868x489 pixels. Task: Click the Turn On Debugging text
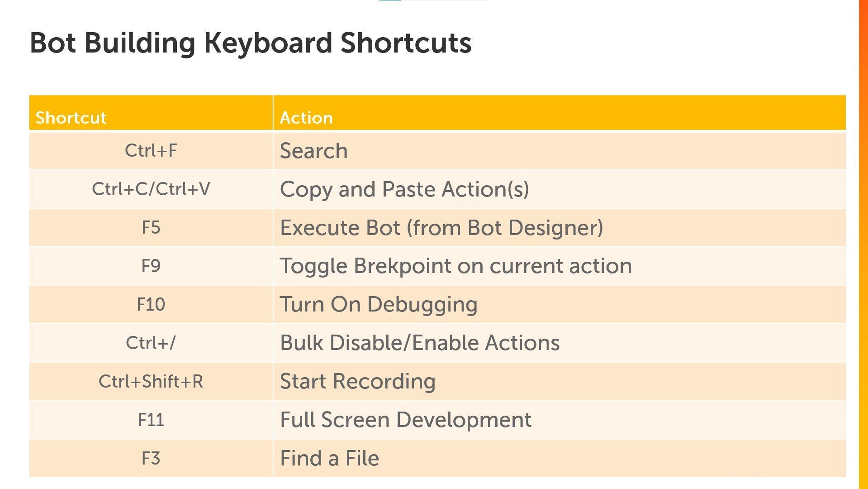pos(379,305)
